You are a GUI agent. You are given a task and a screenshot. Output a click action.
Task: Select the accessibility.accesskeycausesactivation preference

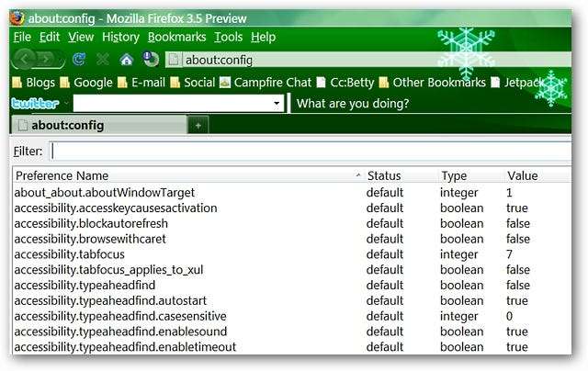point(116,208)
